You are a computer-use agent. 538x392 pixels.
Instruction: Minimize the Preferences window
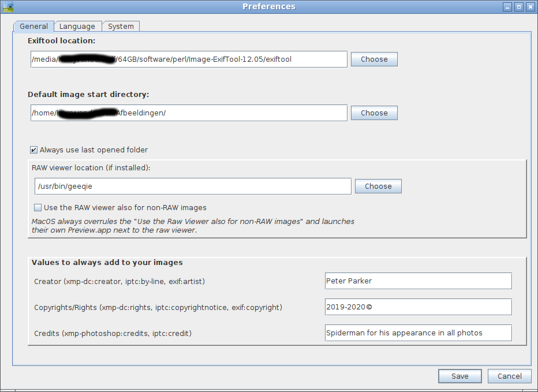507,7
